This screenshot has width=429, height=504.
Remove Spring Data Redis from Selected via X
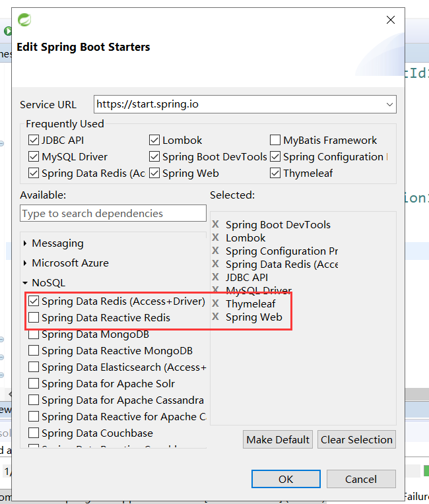(x=215, y=264)
